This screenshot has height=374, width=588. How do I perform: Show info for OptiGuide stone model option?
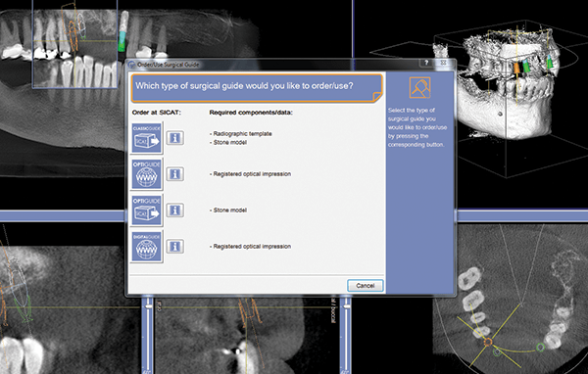tap(174, 210)
